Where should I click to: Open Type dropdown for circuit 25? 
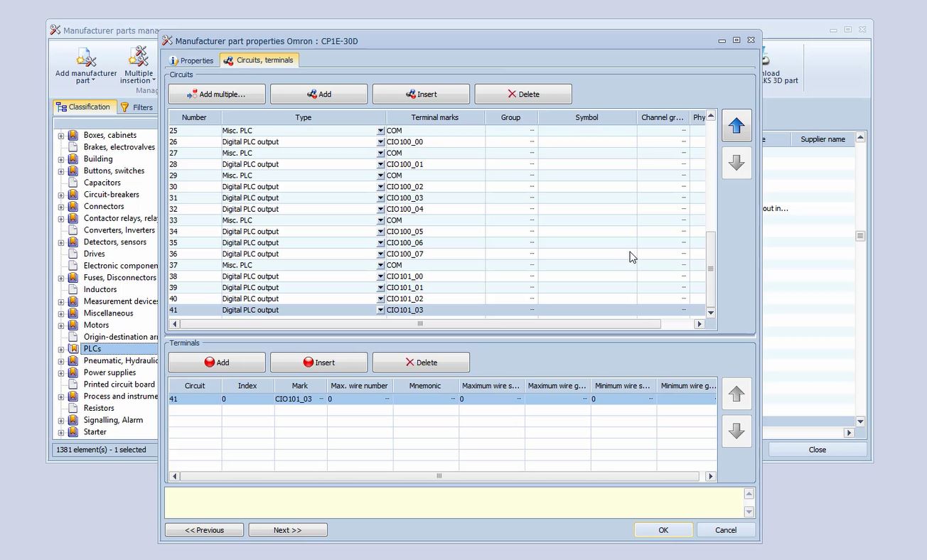pos(380,131)
